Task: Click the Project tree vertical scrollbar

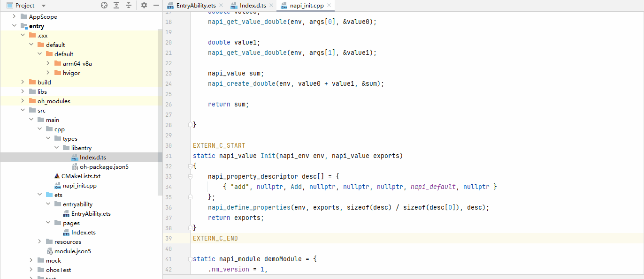Action: pos(160,113)
